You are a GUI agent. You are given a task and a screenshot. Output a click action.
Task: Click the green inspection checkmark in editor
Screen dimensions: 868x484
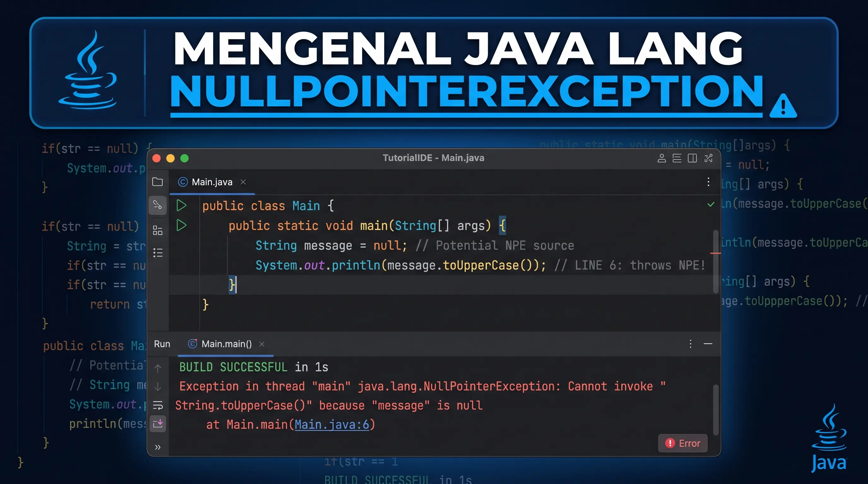coord(711,204)
